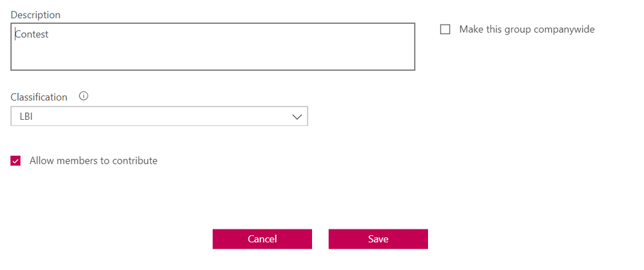Expand the classification list showing LBI
Viewport: 644px width, 270px height.
(159, 117)
